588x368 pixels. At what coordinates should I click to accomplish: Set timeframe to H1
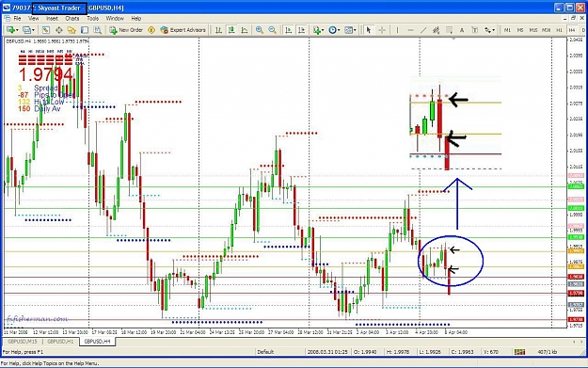(559, 30)
